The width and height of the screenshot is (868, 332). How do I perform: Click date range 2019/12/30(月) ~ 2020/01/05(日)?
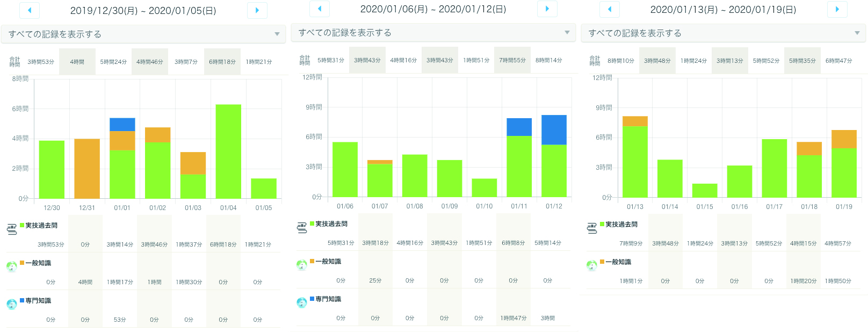pyautogui.click(x=143, y=11)
